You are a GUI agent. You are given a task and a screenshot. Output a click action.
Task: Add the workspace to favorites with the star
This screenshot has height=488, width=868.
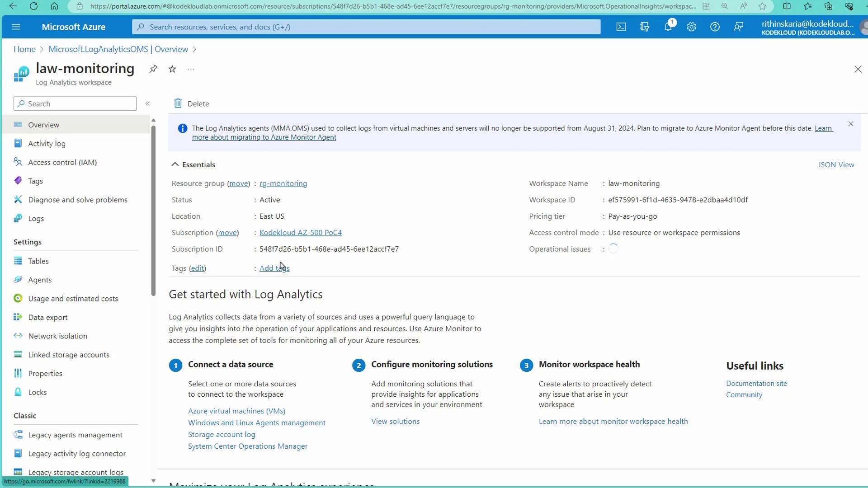(172, 69)
